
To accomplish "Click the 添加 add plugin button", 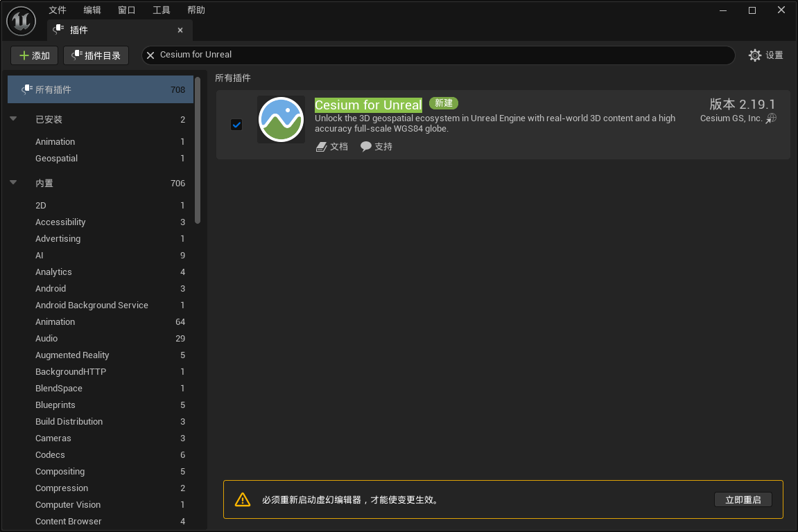I will coord(34,55).
